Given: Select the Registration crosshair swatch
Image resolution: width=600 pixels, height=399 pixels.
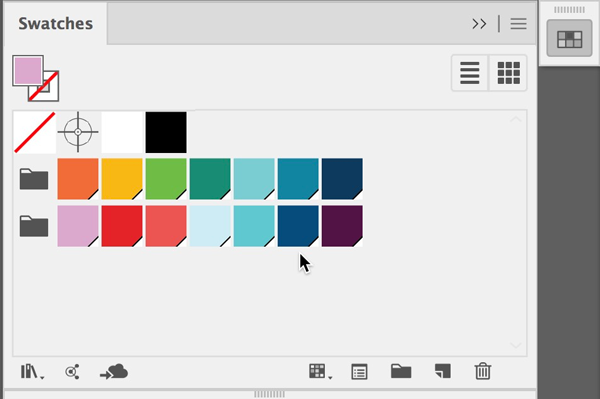Looking at the screenshot, I should point(78,132).
